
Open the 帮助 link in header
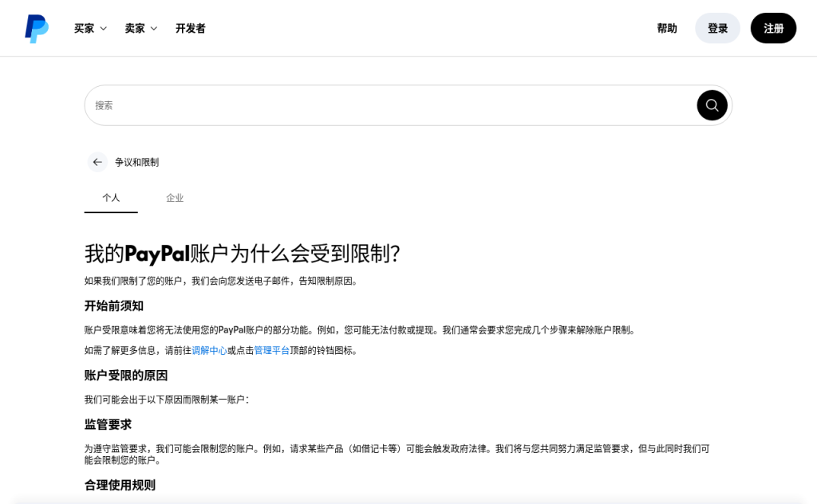[x=667, y=28]
